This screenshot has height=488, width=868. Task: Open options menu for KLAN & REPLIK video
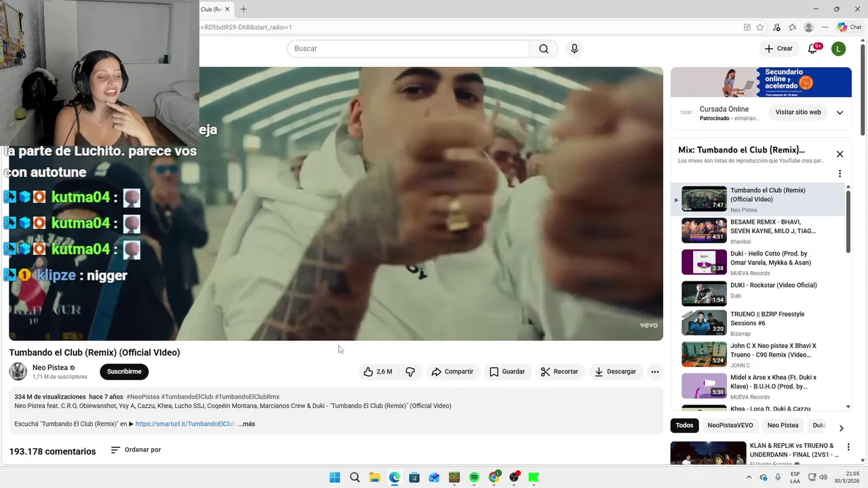tap(848, 447)
